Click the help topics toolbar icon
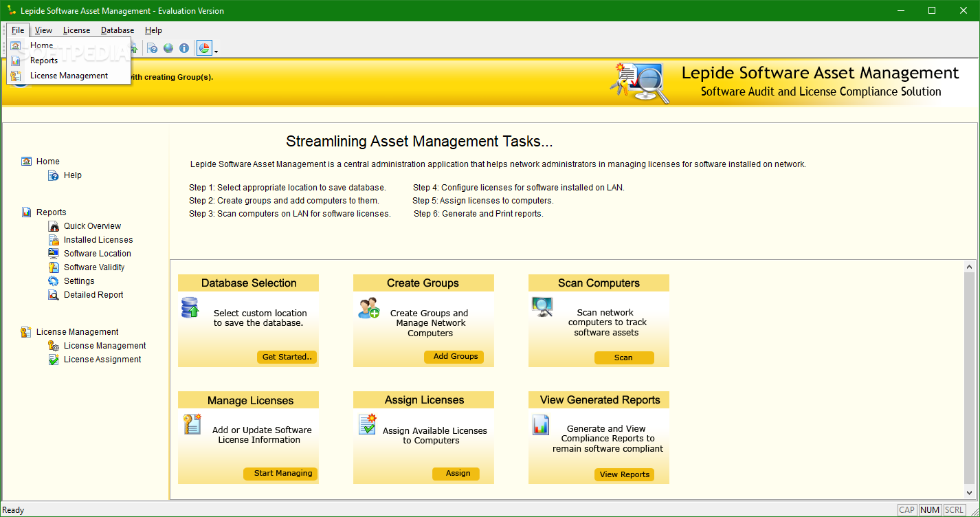 (x=153, y=48)
